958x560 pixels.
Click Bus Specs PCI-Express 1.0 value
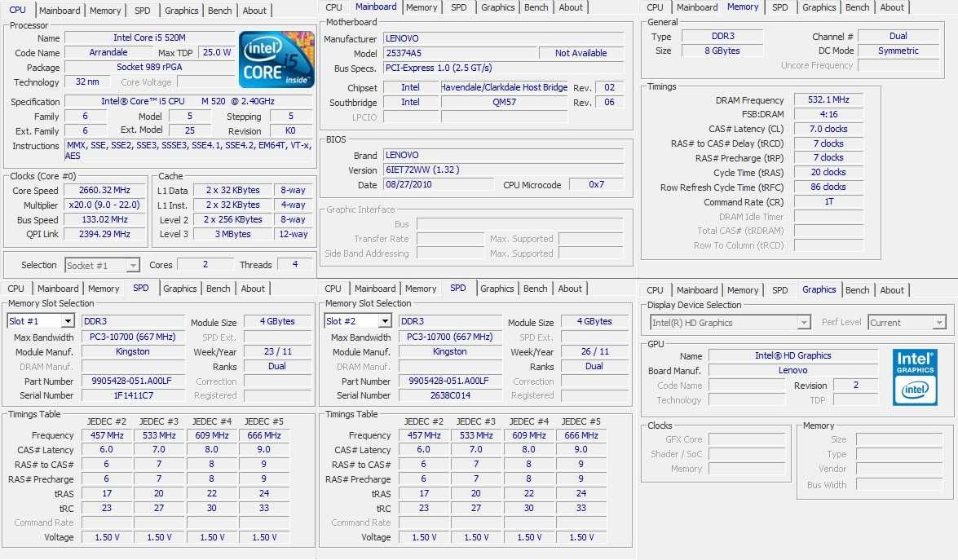503,68
